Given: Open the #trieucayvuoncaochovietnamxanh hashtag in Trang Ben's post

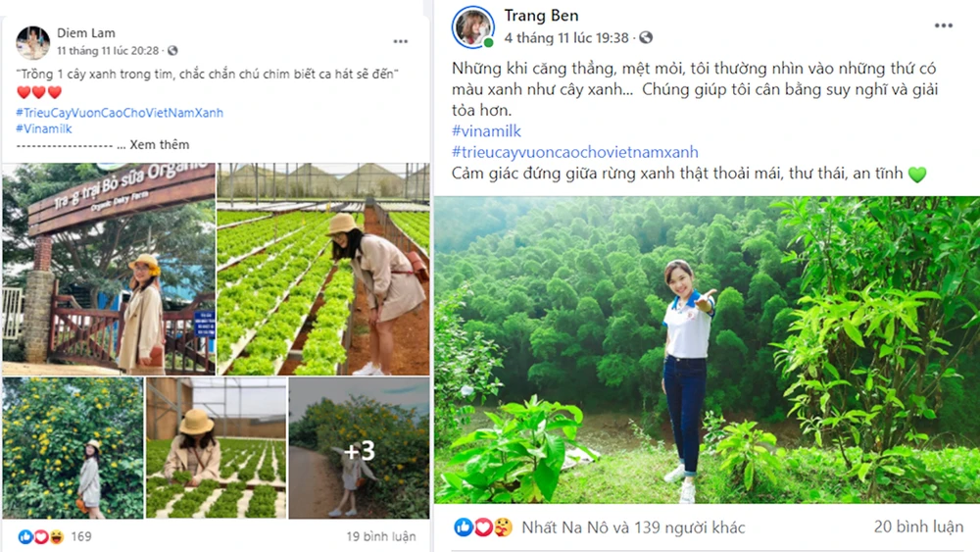Looking at the screenshot, I should [x=575, y=152].
